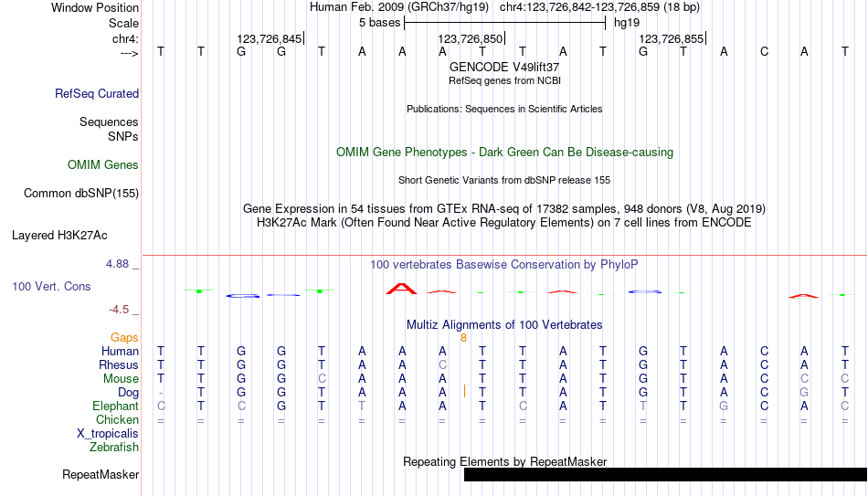Viewport: 868px width, 496px height.
Task: Click the RepeatMasker track label
Action: pyautogui.click(x=101, y=474)
